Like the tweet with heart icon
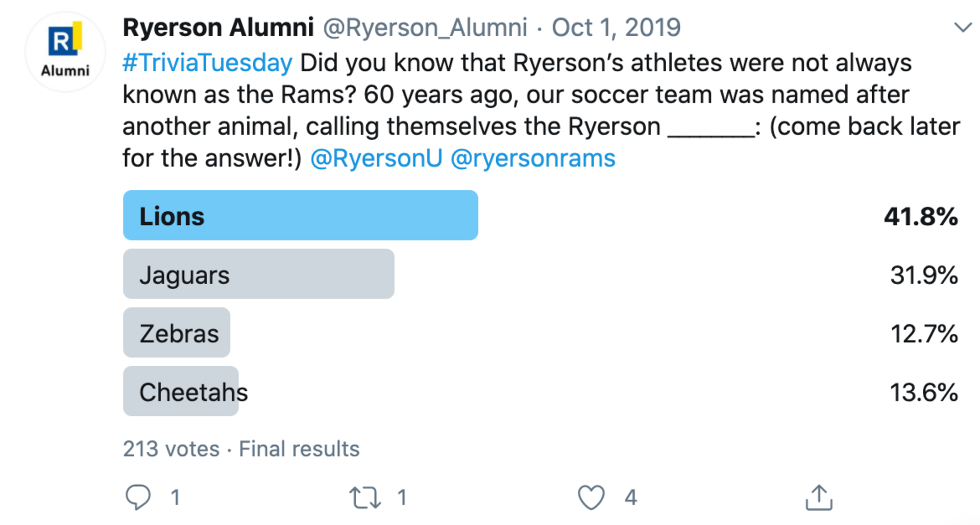 point(591,497)
